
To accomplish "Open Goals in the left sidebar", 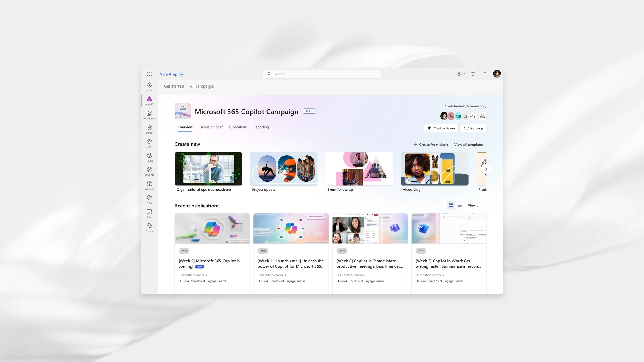I will click(x=149, y=157).
